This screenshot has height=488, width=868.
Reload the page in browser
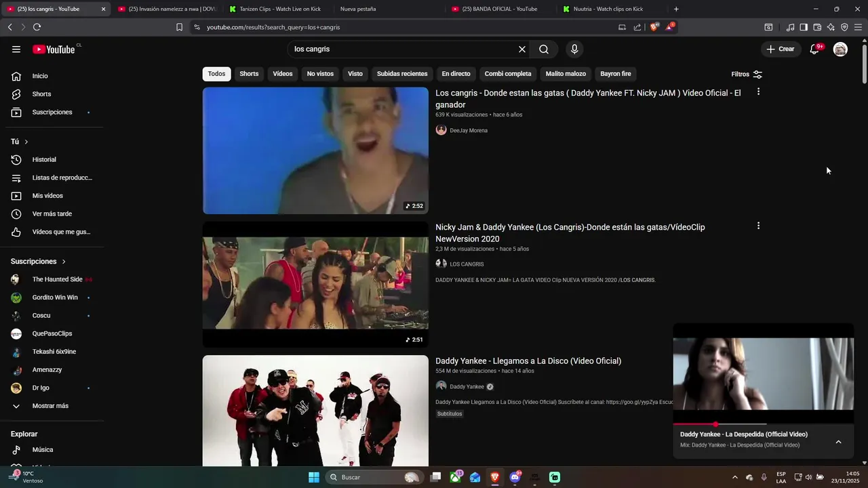coord(37,27)
